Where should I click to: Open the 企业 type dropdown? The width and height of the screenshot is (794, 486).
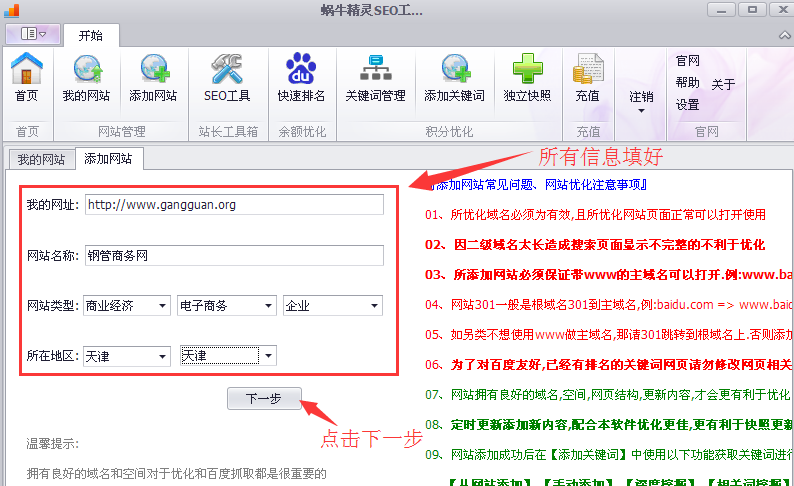pos(333,305)
